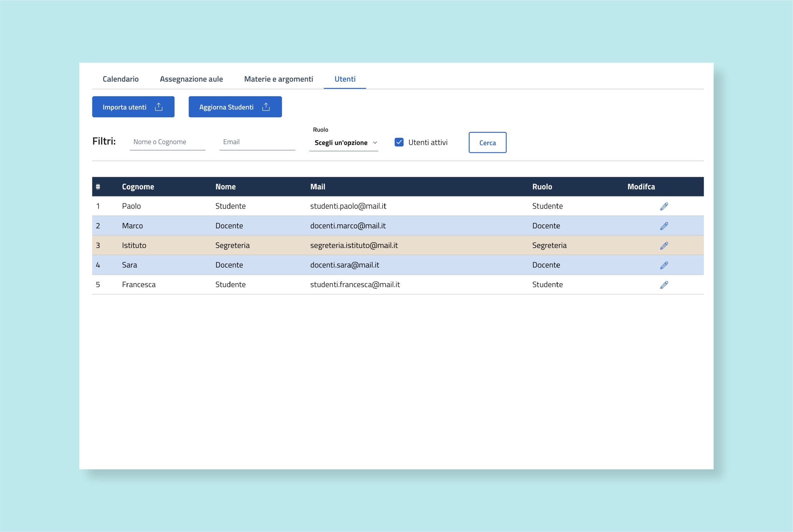Open the Ruolo 'Scegli un'opzione' dropdown
This screenshot has width=793, height=532.
[x=344, y=142]
